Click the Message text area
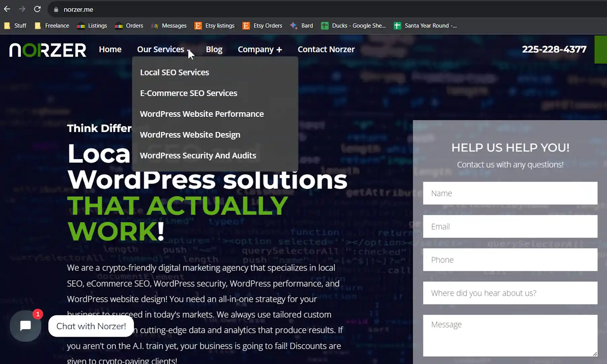This screenshot has height=364, width=607. pyautogui.click(x=510, y=336)
